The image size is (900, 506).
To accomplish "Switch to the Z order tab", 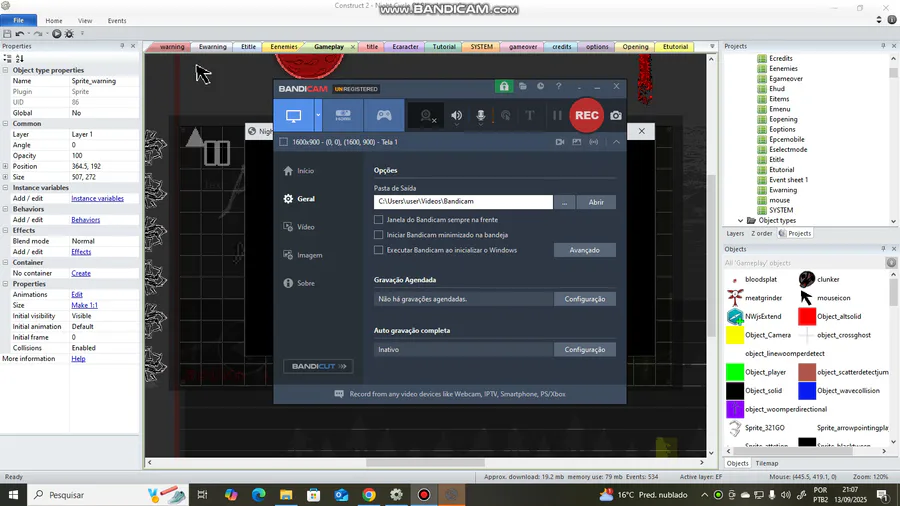I will pos(762,233).
